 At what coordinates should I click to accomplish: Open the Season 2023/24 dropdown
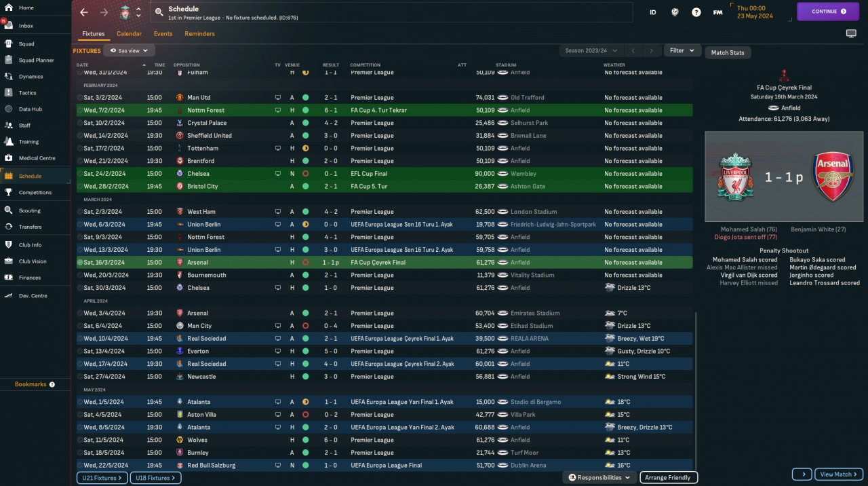tap(590, 50)
